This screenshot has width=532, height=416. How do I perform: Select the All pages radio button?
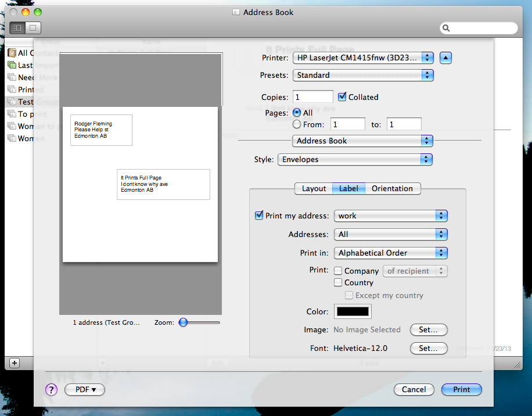297,113
